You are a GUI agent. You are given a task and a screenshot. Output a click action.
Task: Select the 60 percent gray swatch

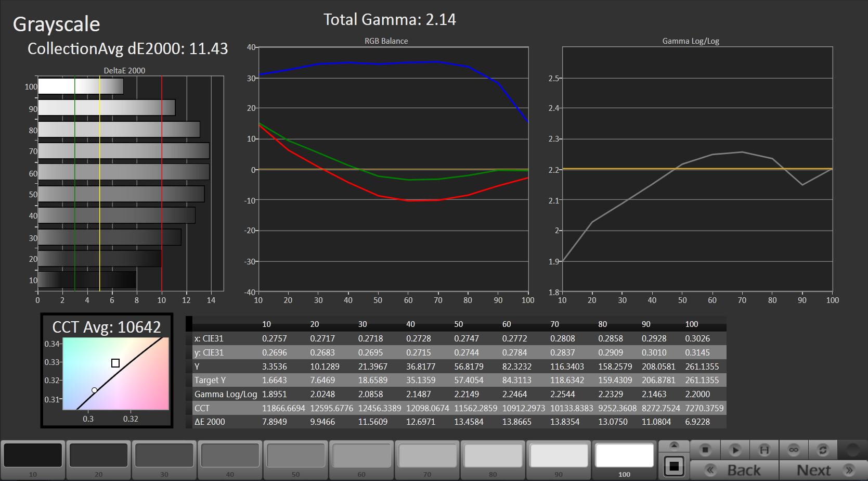pyautogui.click(x=361, y=460)
